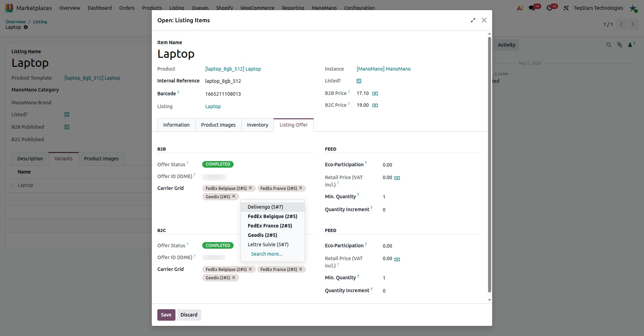Image resolution: width=644 pixels, height=336 pixels.
Task: Select Delivengo (5#7) from dropdown
Action: click(x=273, y=207)
